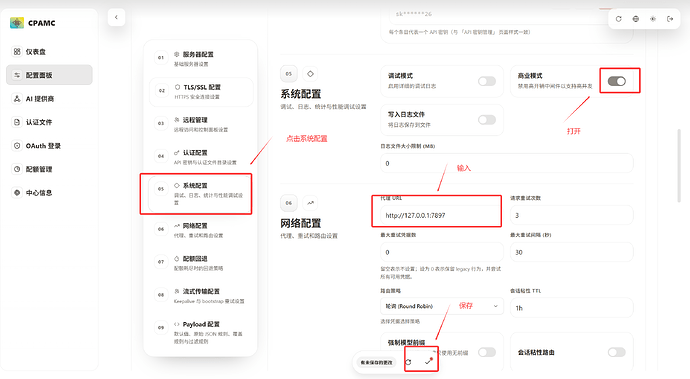690x379 pixels.
Task: Jump to section 03 远程管理
Action: [201, 124]
